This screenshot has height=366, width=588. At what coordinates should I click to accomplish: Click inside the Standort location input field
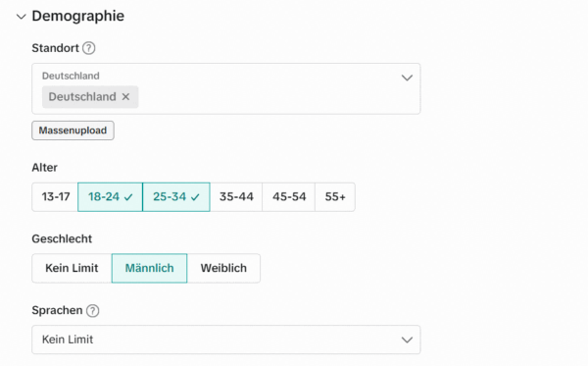coord(226,88)
